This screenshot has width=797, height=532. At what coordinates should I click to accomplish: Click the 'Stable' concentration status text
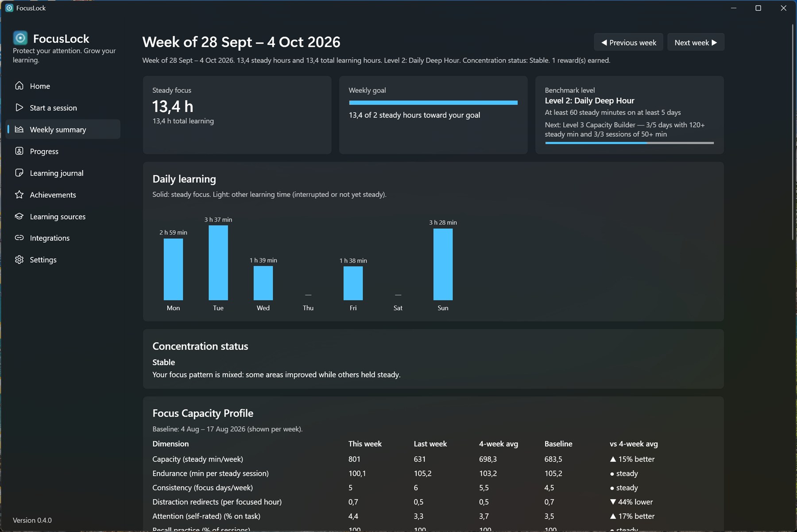coord(164,362)
